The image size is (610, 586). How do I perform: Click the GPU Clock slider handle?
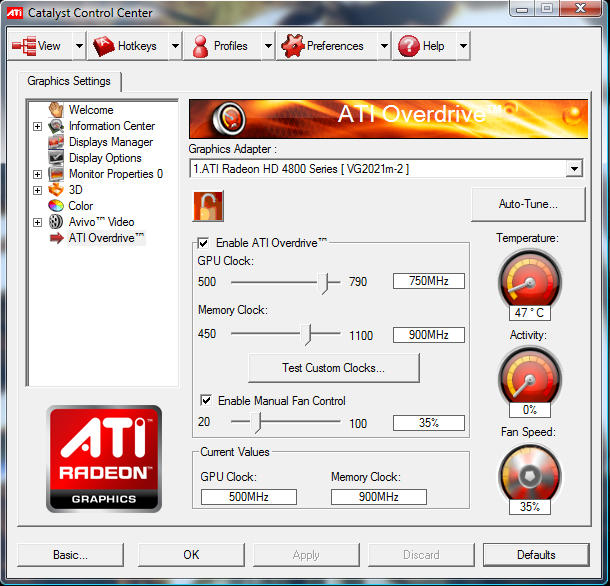coord(324,282)
